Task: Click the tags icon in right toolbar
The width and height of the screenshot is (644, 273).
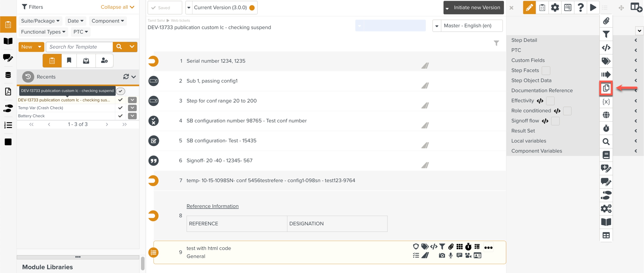Action: tap(606, 61)
